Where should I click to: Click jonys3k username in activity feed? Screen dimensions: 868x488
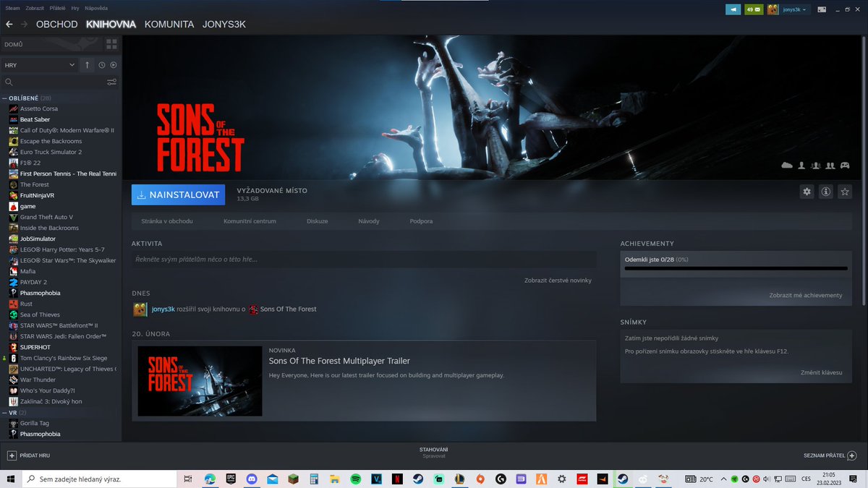pyautogui.click(x=163, y=309)
